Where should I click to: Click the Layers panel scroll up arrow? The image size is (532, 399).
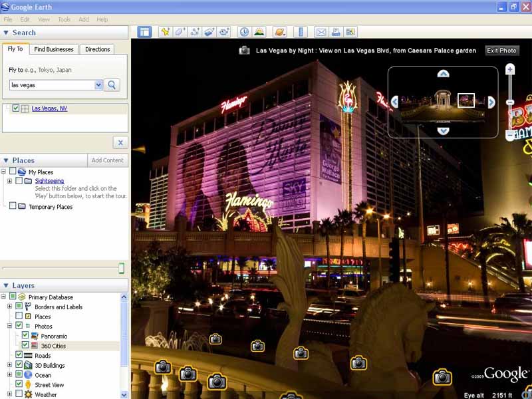pyautogui.click(x=124, y=297)
